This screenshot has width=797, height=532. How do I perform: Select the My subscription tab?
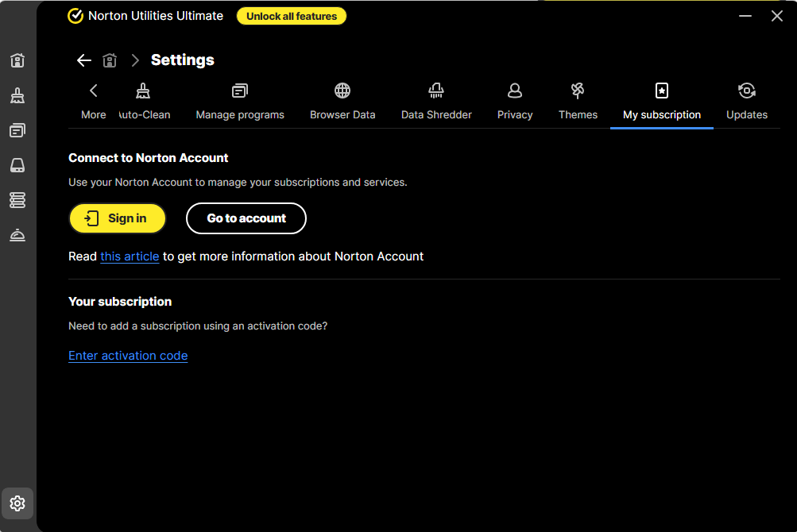[662, 102]
